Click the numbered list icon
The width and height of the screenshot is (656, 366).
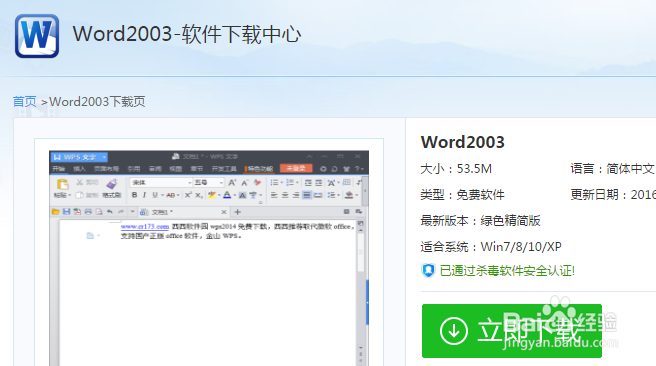(x=290, y=182)
